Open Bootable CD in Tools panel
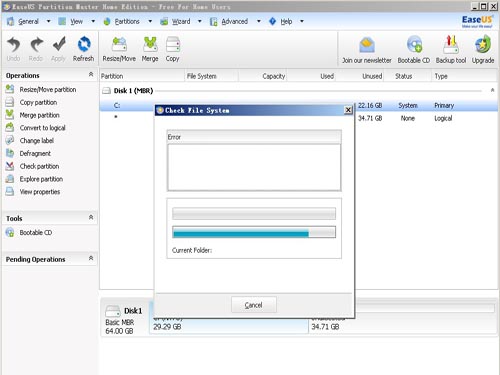 coord(36,232)
